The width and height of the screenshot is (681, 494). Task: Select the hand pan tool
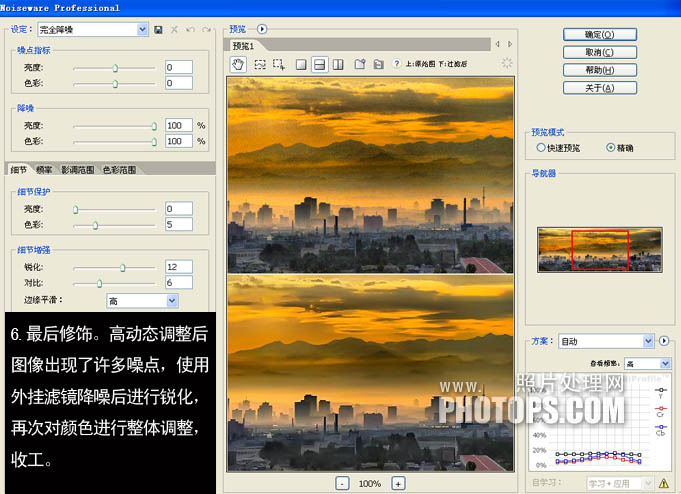point(238,64)
